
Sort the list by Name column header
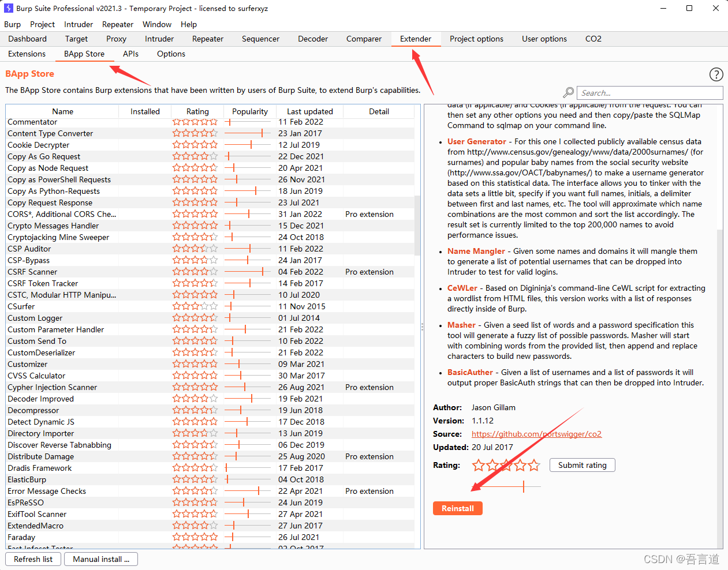(62, 111)
